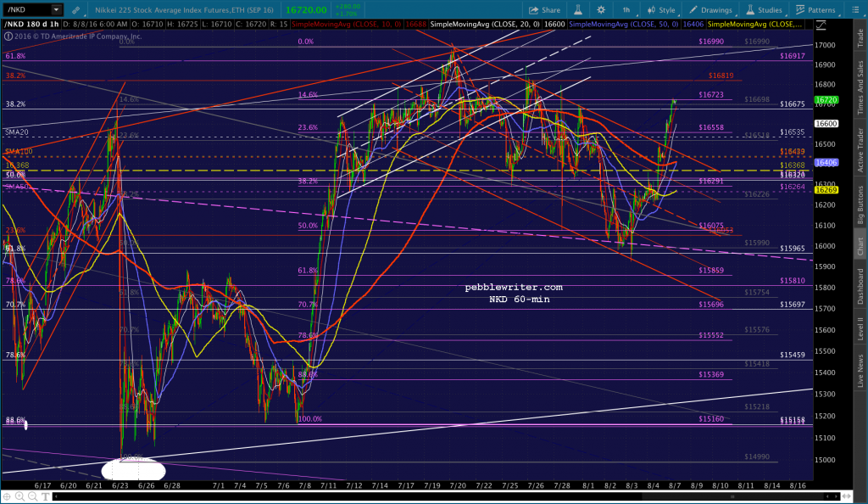This screenshot has width=868, height=504.
Task: Click the horizontal time scrollbar thumb
Action: tap(732, 497)
